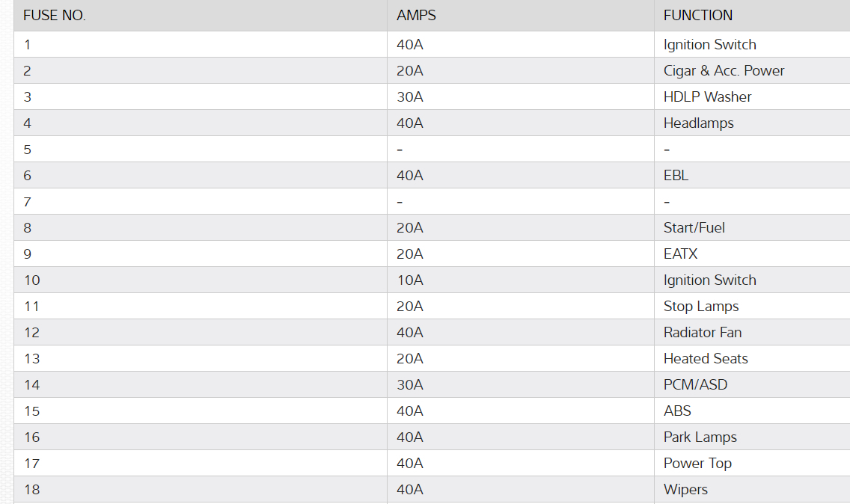Image resolution: width=850 pixels, height=504 pixels.
Task: Select the ABS function cell
Action: 677,411
